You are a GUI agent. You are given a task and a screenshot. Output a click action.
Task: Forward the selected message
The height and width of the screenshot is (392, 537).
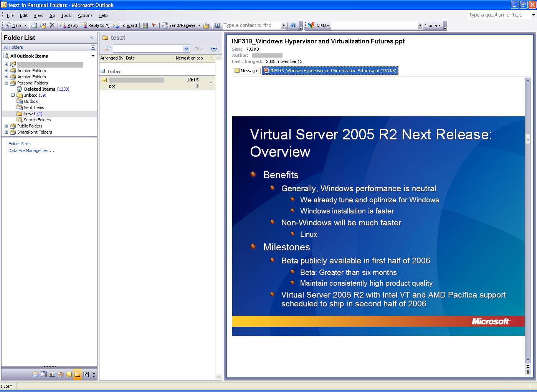click(125, 25)
